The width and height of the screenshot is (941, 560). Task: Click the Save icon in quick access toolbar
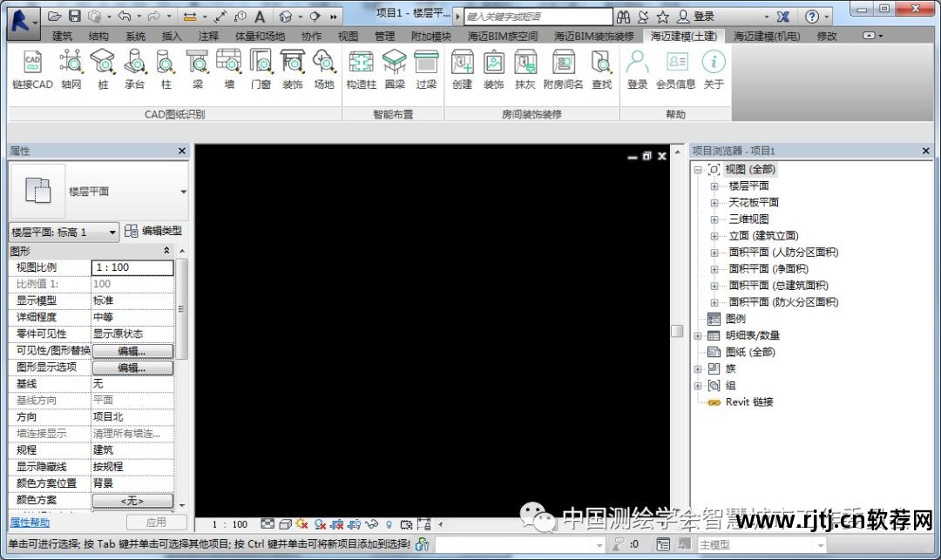(74, 17)
